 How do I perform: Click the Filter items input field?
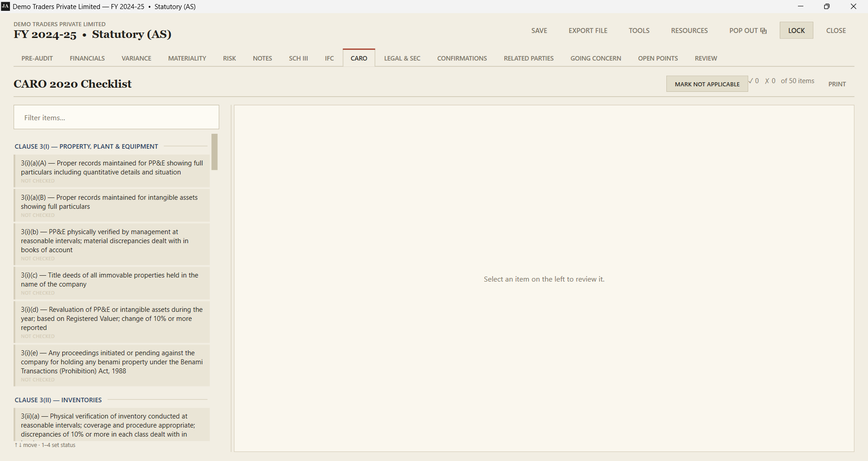click(116, 118)
